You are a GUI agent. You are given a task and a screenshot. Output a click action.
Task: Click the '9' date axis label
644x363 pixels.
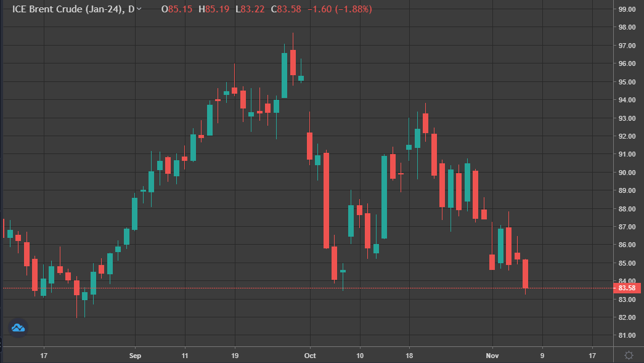542,356
